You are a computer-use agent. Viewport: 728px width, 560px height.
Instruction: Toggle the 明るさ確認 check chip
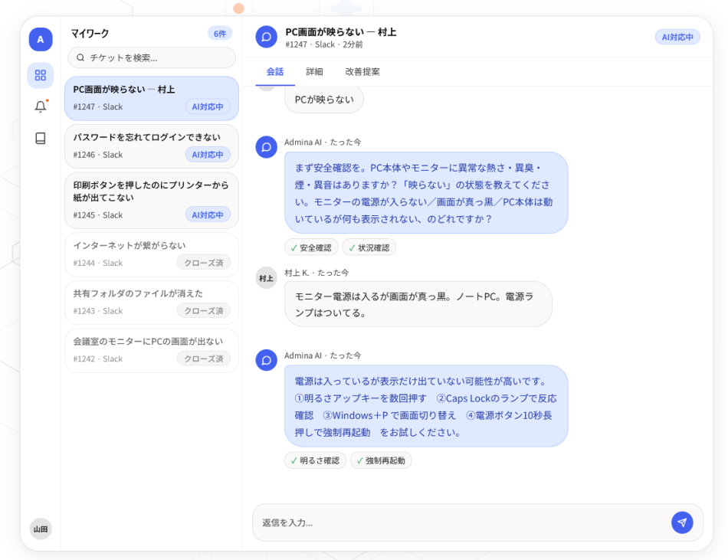click(314, 460)
